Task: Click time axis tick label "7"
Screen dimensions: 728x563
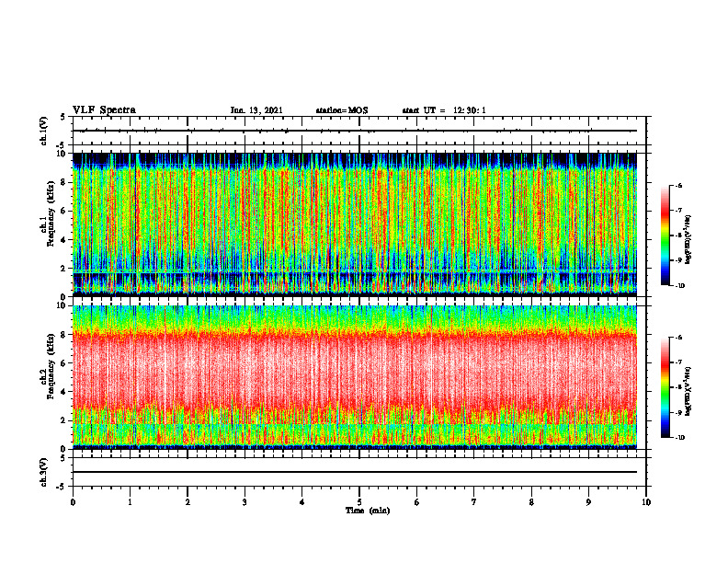Action: (474, 502)
